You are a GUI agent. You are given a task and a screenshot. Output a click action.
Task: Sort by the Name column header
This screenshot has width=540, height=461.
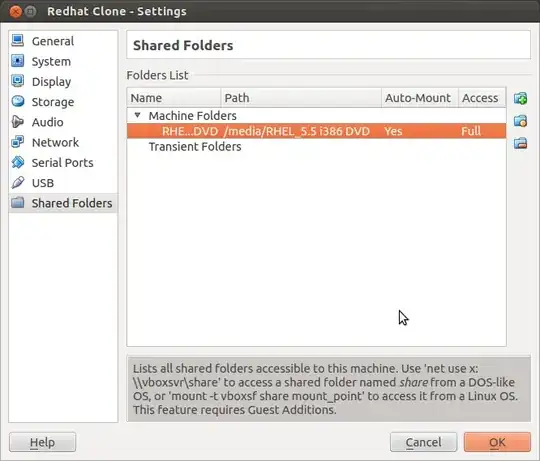click(x=174, y=98)
